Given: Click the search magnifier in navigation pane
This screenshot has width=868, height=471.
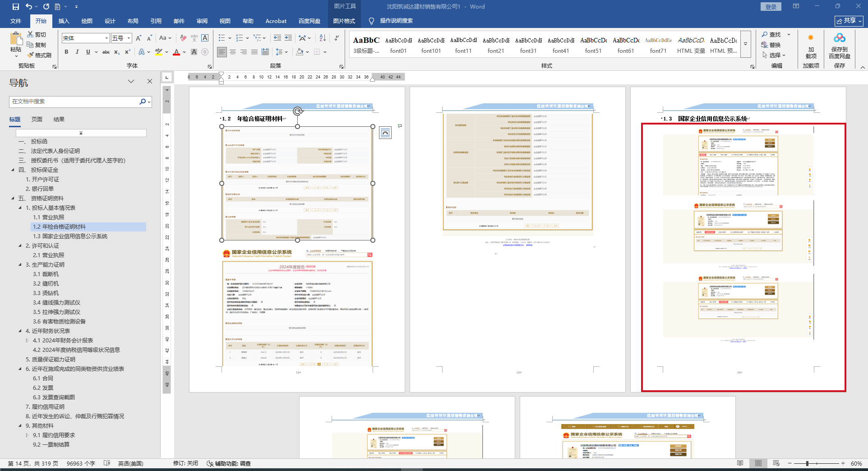Looking at the screenshot, I should pyautogui.click(x=143, y=102).
